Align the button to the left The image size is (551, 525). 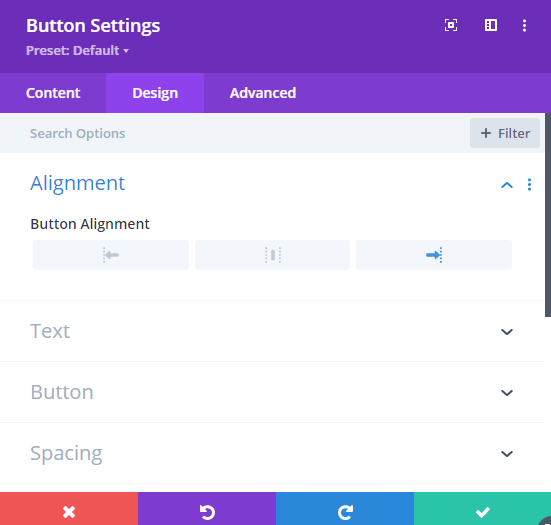tap(111, 255)
